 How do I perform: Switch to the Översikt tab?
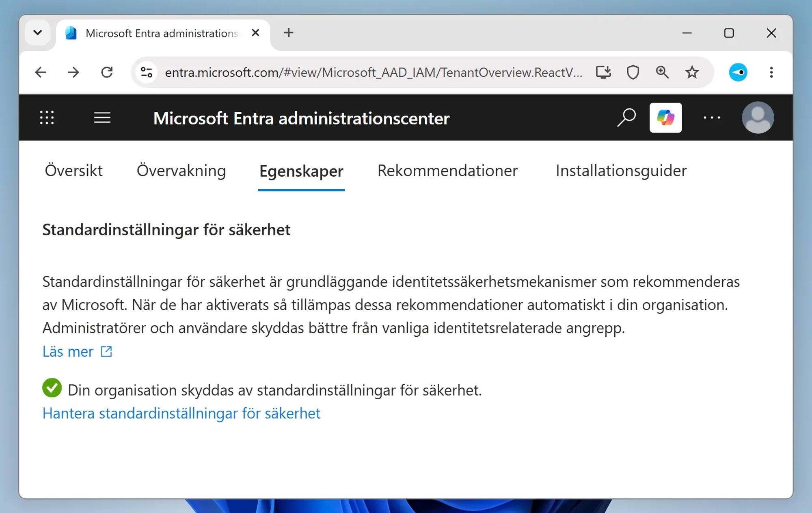73,171
